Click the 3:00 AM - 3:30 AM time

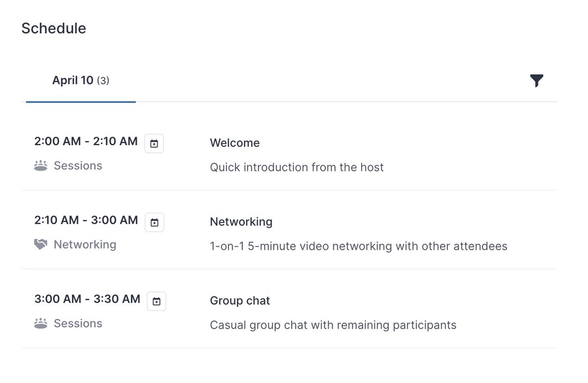pos(87,299)
